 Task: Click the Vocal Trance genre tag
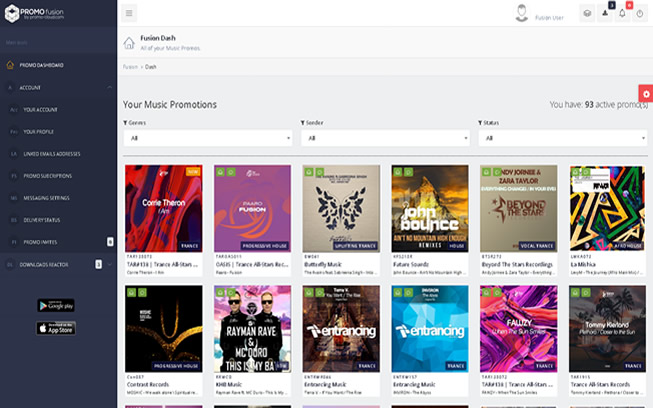(x=537, y=246)
